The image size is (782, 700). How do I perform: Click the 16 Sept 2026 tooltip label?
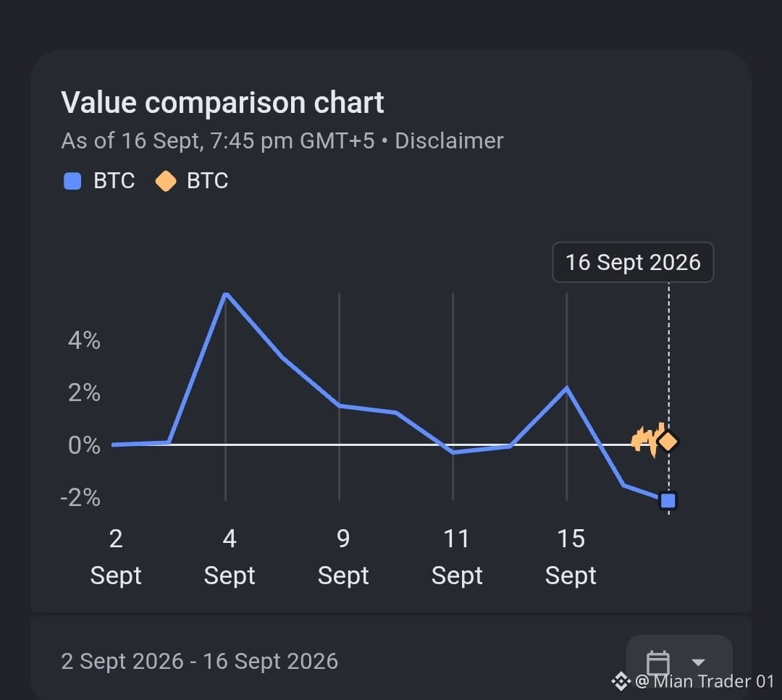click(x=633, y=262)
